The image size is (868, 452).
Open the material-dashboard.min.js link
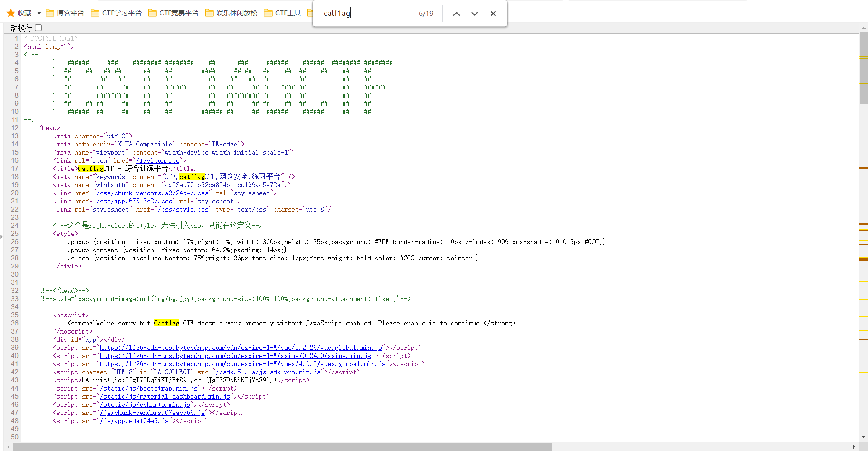click(x=165, y=396)
